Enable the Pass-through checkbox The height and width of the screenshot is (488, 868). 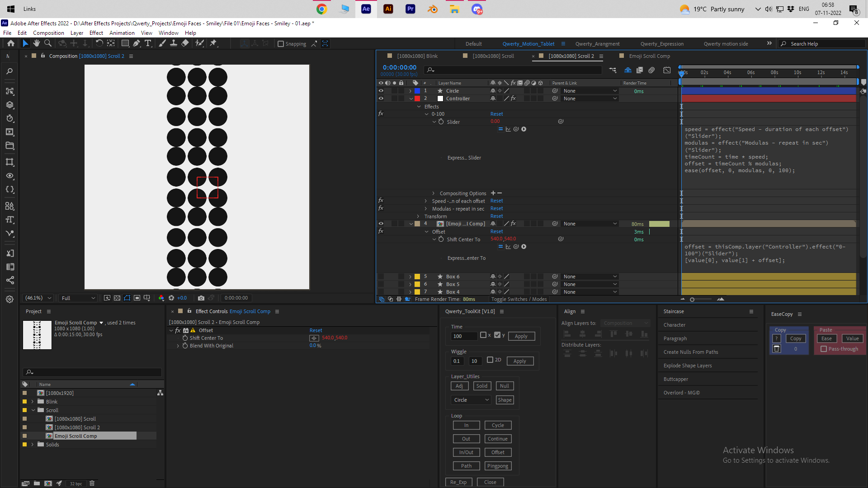(824, 349)
